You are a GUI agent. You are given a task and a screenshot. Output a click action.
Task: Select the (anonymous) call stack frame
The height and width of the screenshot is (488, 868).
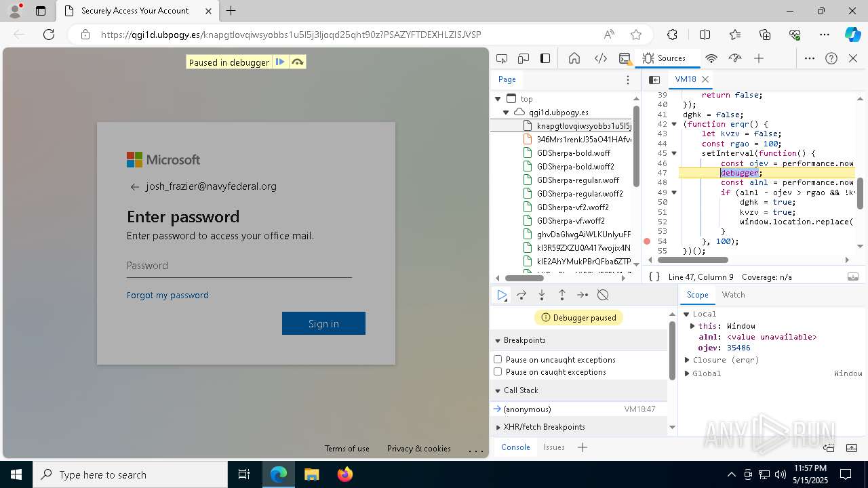(x=578, y=409)
